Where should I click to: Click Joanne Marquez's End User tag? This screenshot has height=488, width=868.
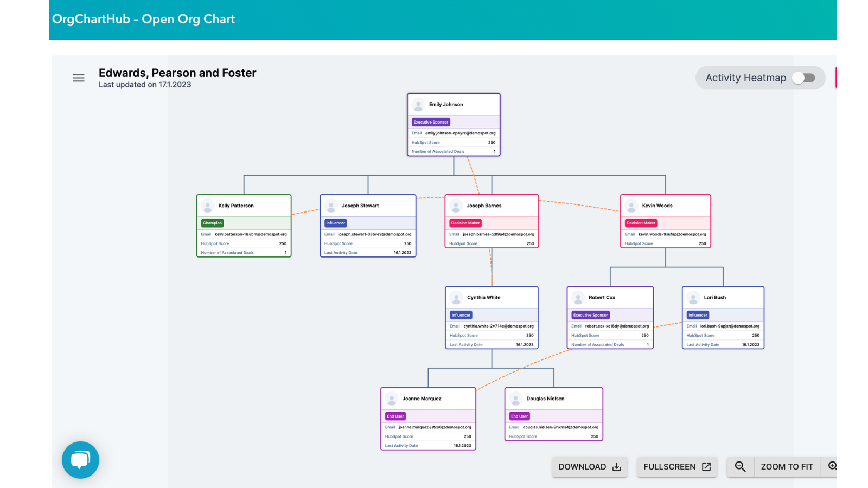coord(395,416)
